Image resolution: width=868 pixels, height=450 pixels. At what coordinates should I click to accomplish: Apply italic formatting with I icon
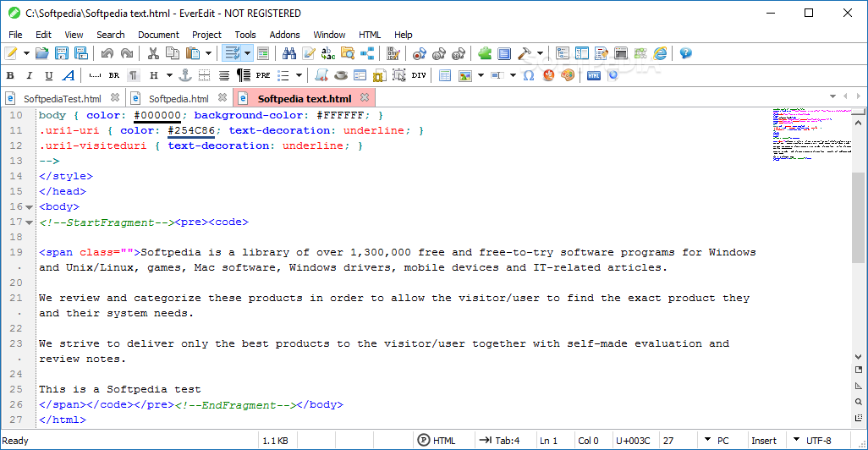tap(30, 75)
